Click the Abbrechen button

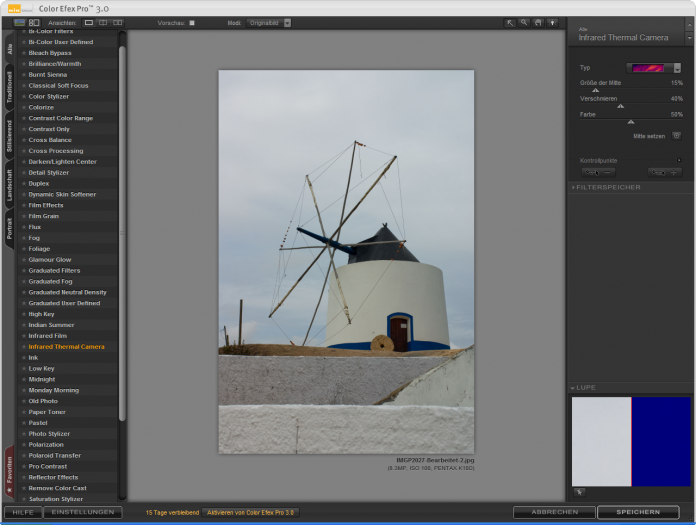[x=553, y=512]
